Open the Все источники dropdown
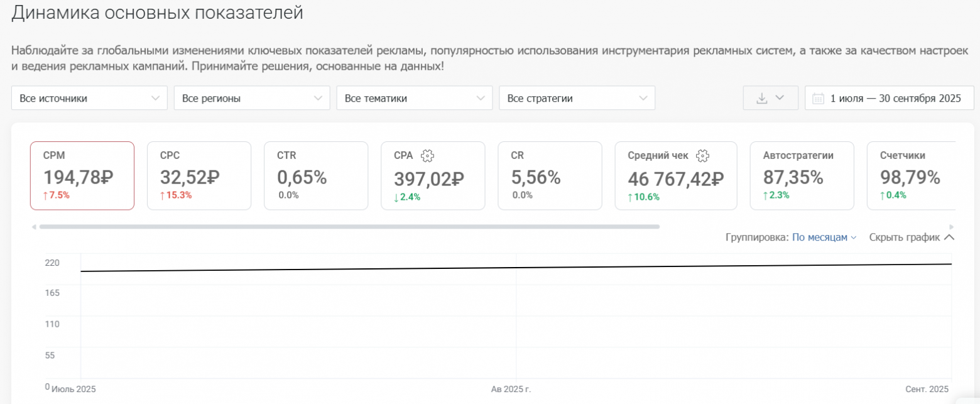The height and width of the screenshot is (404, 980). click(89, 98)
